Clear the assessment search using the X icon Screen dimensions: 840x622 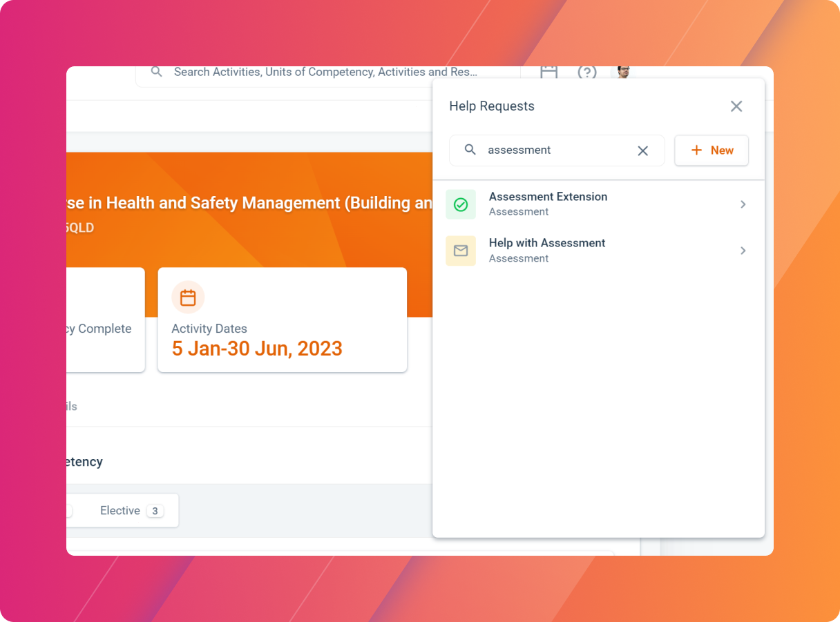[642, 150]
